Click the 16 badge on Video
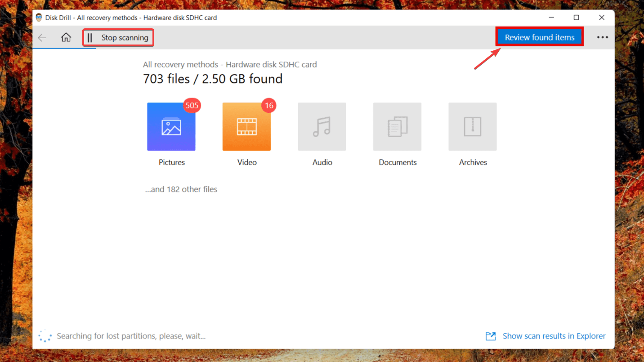Screen dimensions: 644x362 coord(269,106)
